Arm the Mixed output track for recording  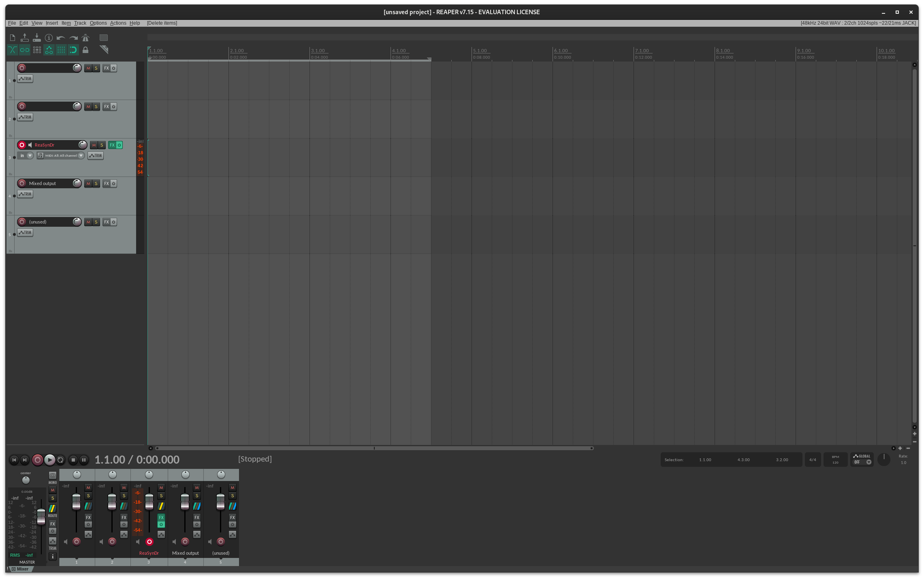[x=22, y=183]
